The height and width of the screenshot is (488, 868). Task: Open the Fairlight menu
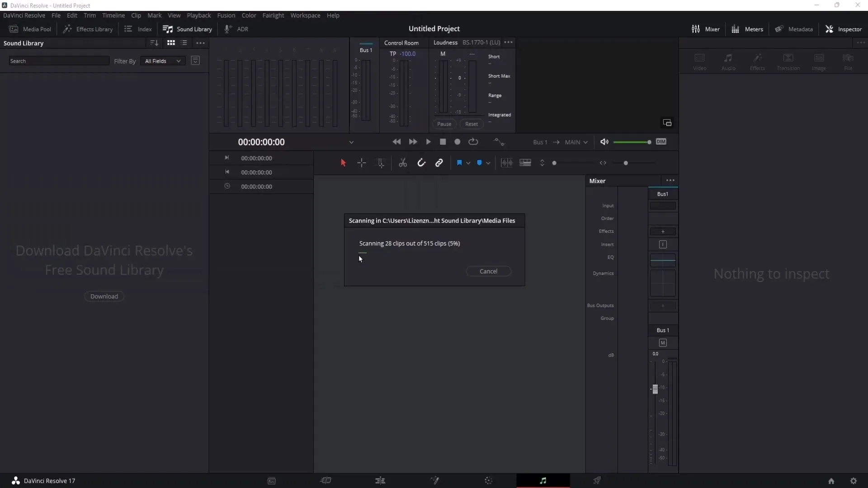tap(273, 15)
